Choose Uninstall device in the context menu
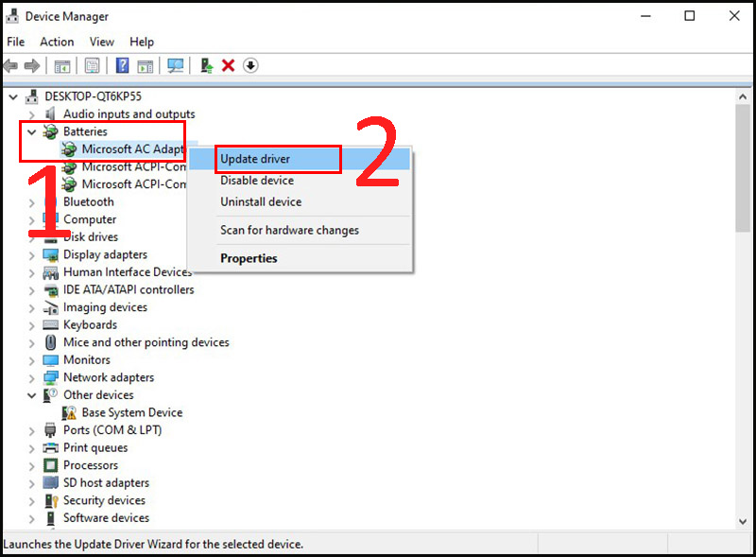The height and width of the screenshot is (557, 756). click(x=300, y=201)
